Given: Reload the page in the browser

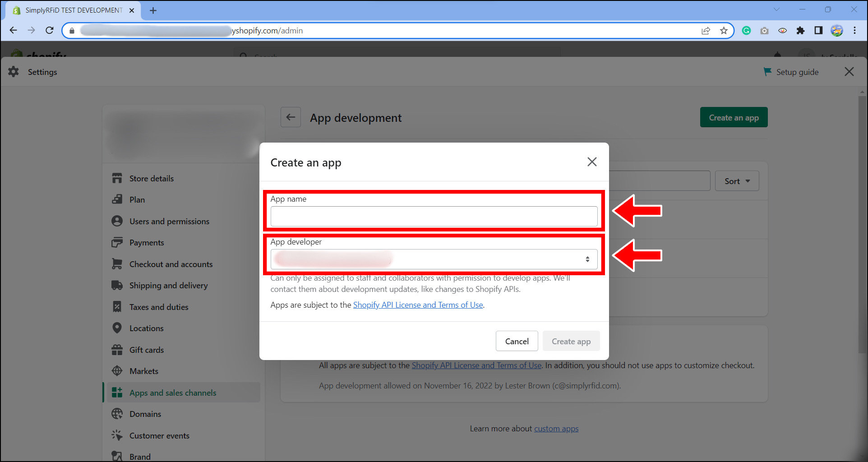Looking at the screenshot, I should tap(50, 30).
